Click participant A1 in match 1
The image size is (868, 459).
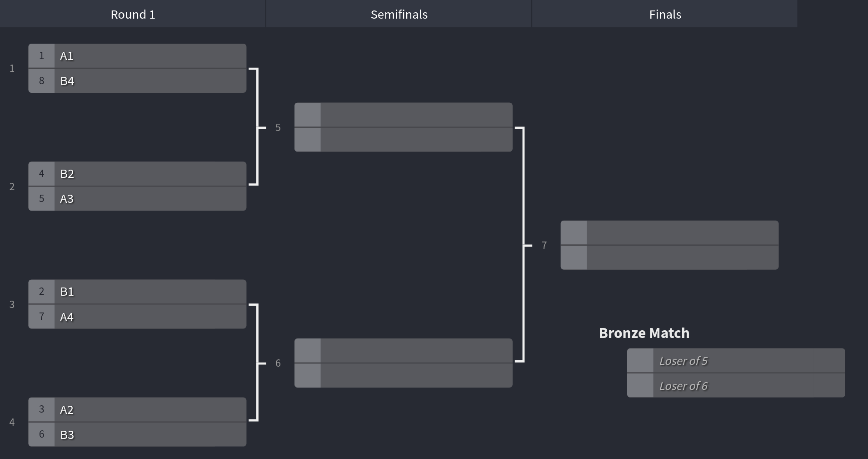click(137, 56)
